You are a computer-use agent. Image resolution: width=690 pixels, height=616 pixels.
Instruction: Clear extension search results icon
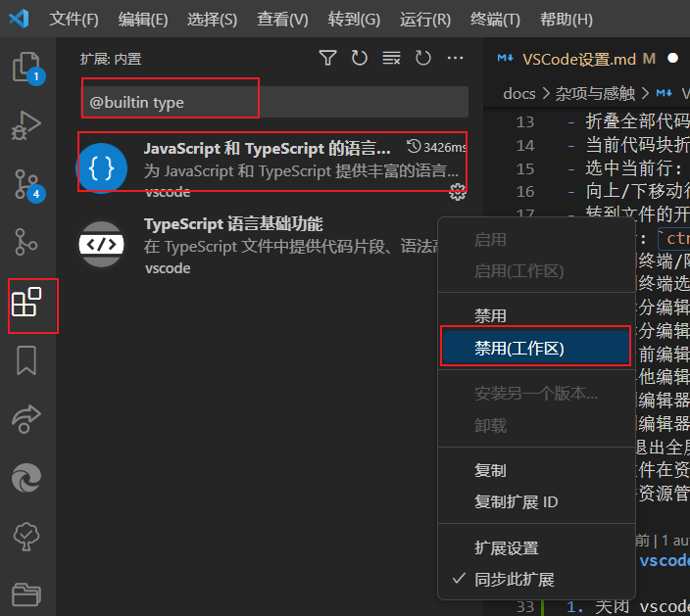click(391, 59)
